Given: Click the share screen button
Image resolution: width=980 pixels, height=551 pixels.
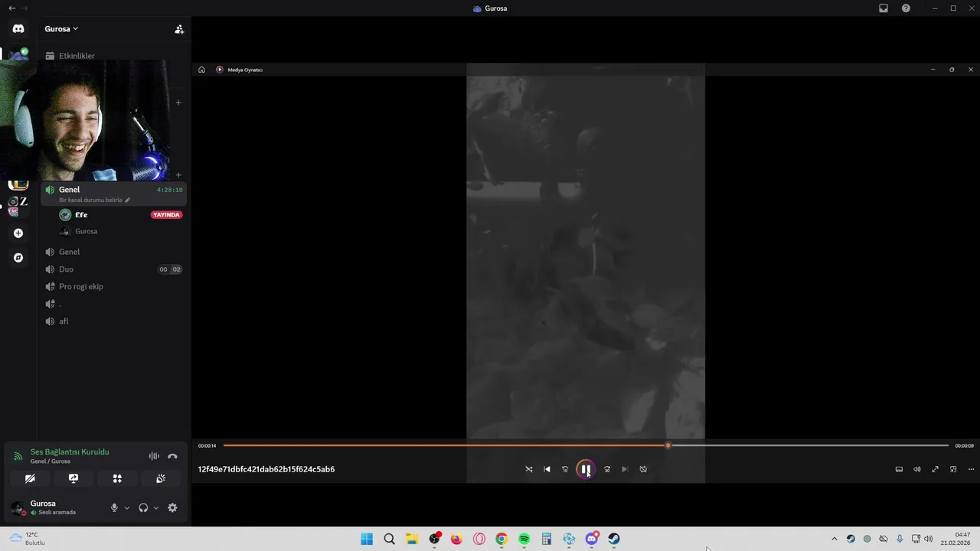Looking at the screenshot, I should (x=73, y=478).
